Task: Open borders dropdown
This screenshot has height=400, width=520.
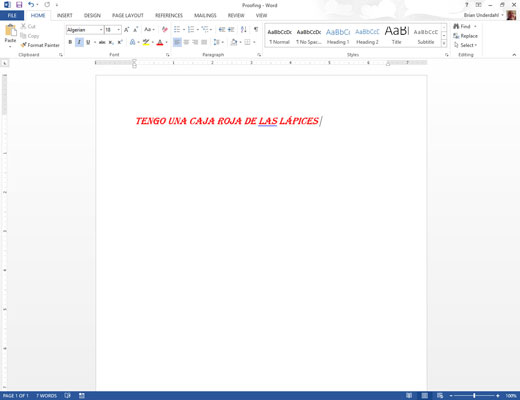Action: click(x=253, y=42)
